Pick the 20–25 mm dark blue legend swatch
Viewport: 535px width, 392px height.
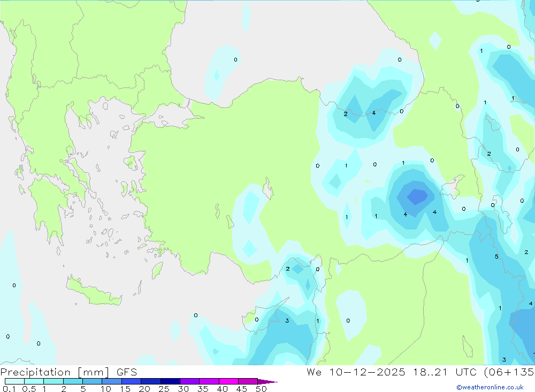(151, 381)
